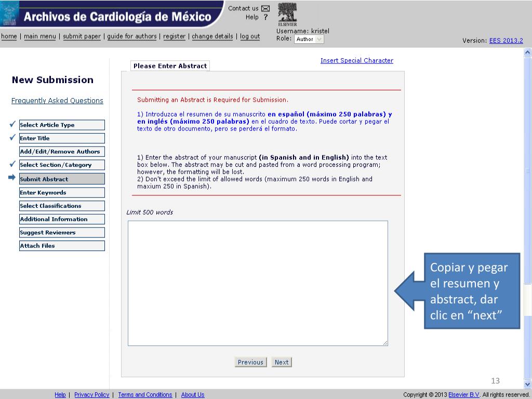
Task: Select the Select Article Type step
Action: pyautogui.click(x=62, y=125)
